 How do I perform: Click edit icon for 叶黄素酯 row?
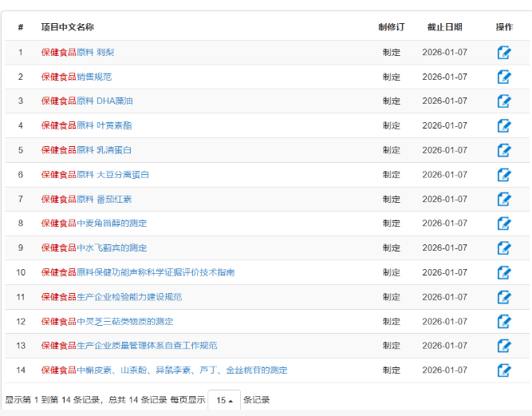tap(504, 126)
